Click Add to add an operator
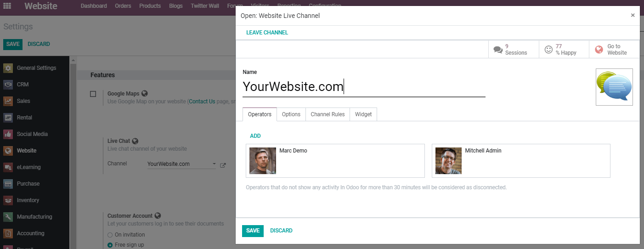This screenshot has height=249, width=644. (x=255, y=136)
